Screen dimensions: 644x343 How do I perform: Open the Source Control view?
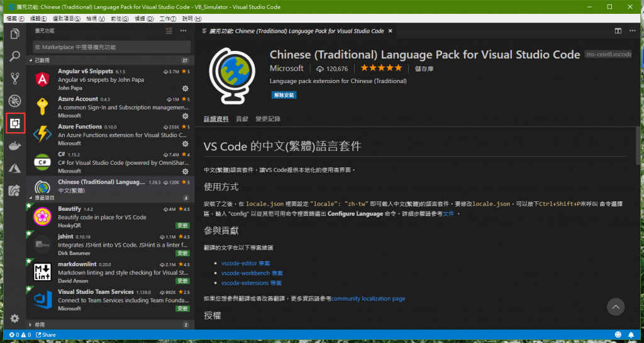(x=15, y=79)
